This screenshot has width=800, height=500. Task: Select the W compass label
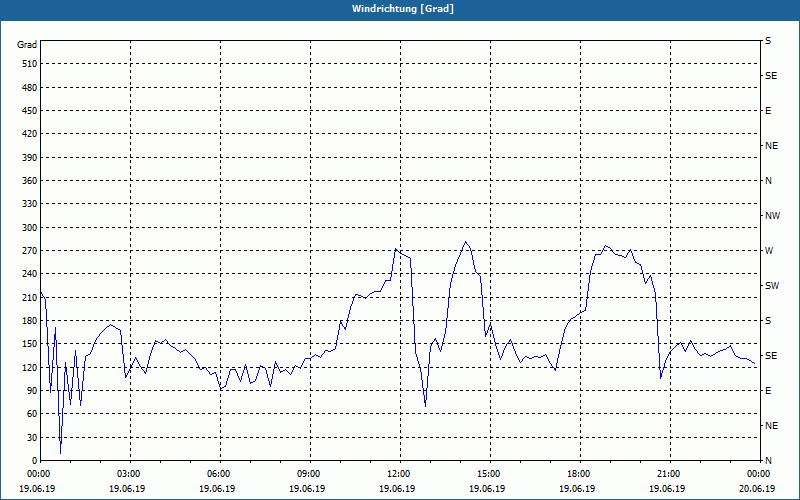coord(769,251)
